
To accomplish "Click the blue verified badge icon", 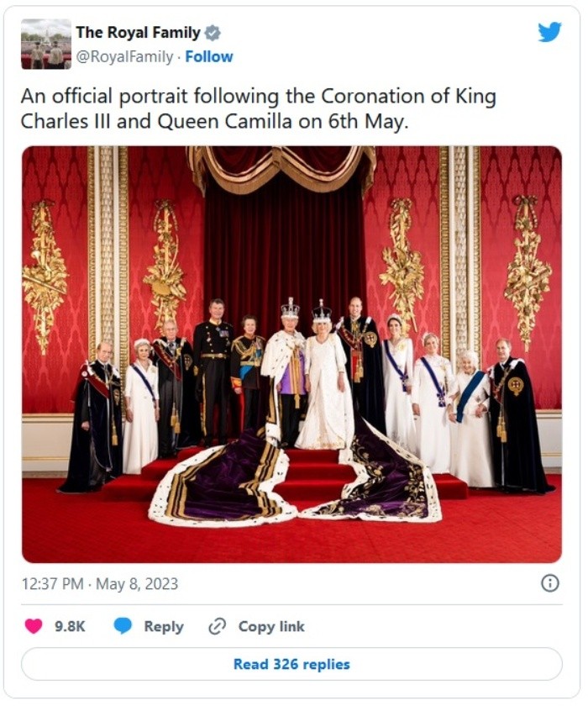I will click(x=213, y=33).
